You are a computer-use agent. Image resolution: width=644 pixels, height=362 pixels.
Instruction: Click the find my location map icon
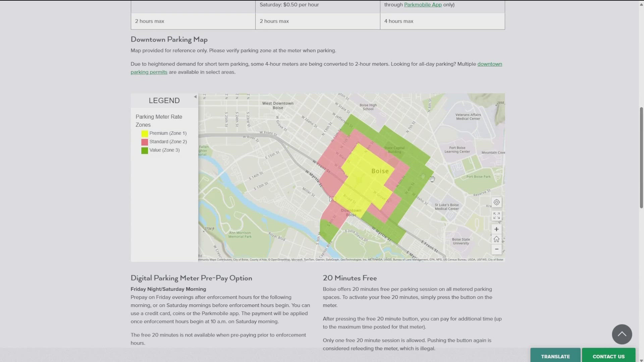point(496,202)
